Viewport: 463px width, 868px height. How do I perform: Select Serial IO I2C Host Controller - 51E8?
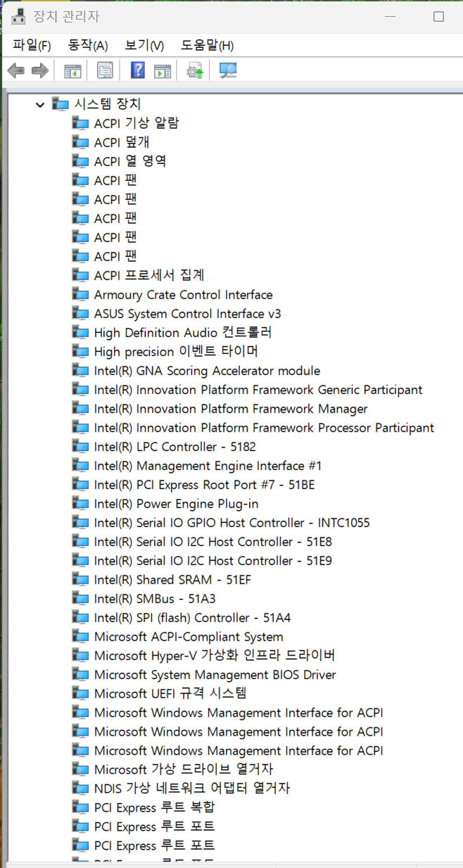coord(213,542)
